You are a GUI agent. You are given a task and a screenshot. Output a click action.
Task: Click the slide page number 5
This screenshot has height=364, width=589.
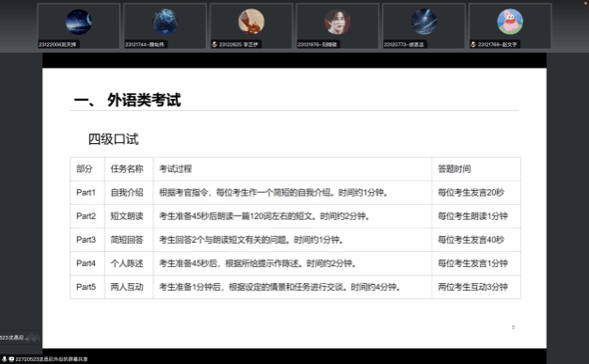point(513,327)
